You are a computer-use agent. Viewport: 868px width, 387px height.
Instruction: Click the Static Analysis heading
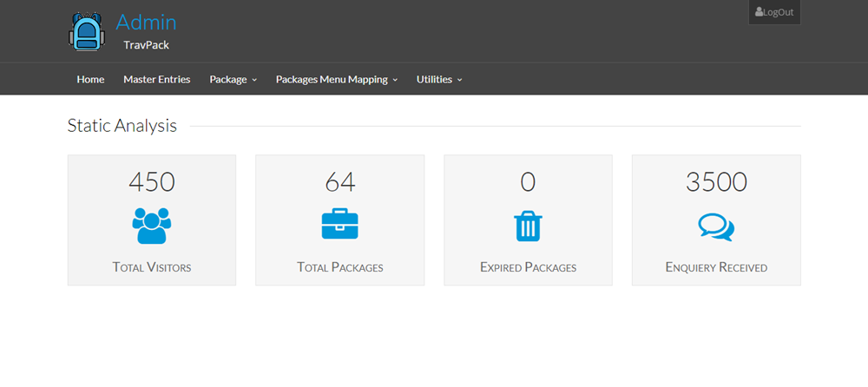pyautogui.click(x=122, y=126)
